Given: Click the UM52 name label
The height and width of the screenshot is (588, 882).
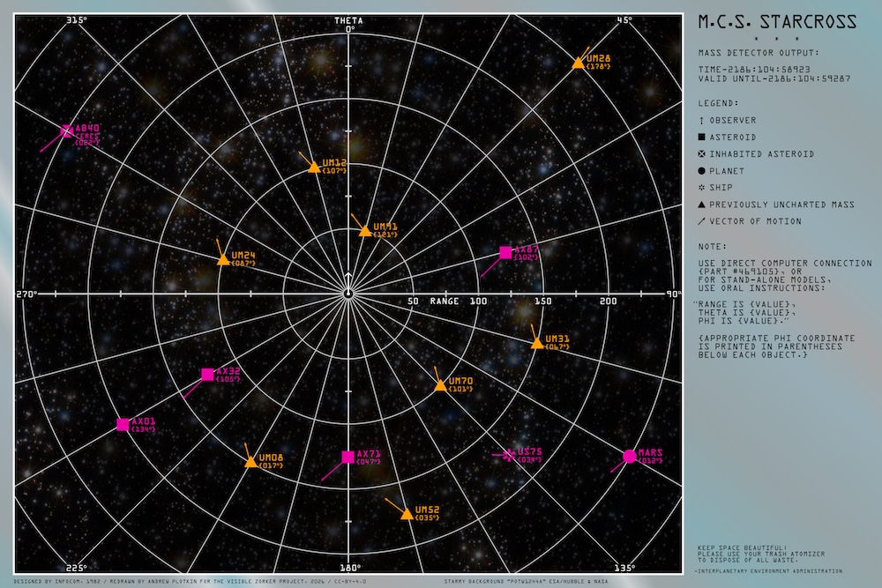Looking at the screenshot, I should (428, 510).
